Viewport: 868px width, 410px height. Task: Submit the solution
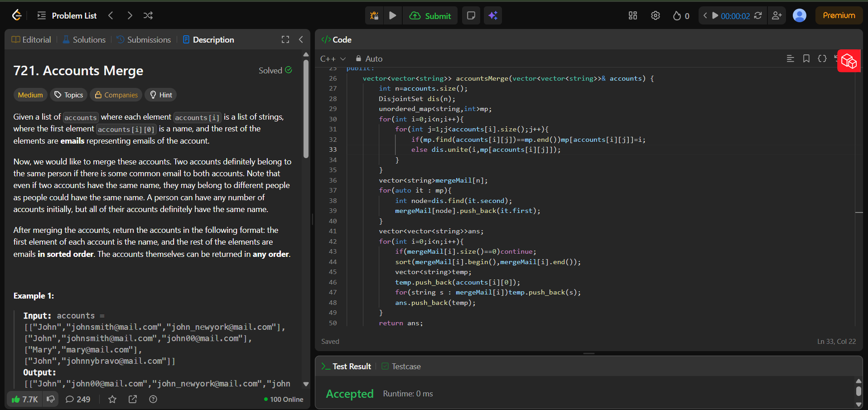[430, 16]
